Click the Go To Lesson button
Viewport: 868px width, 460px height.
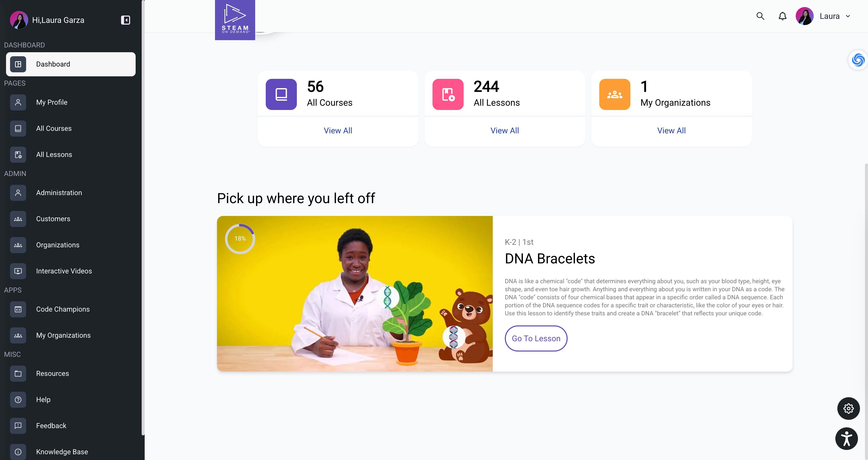click(x=536, y=338)
